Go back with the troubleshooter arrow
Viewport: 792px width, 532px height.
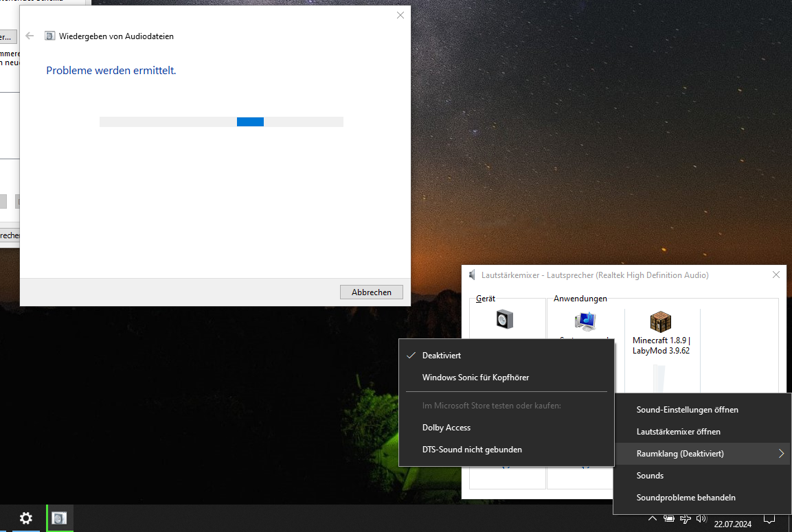point(30,36)
